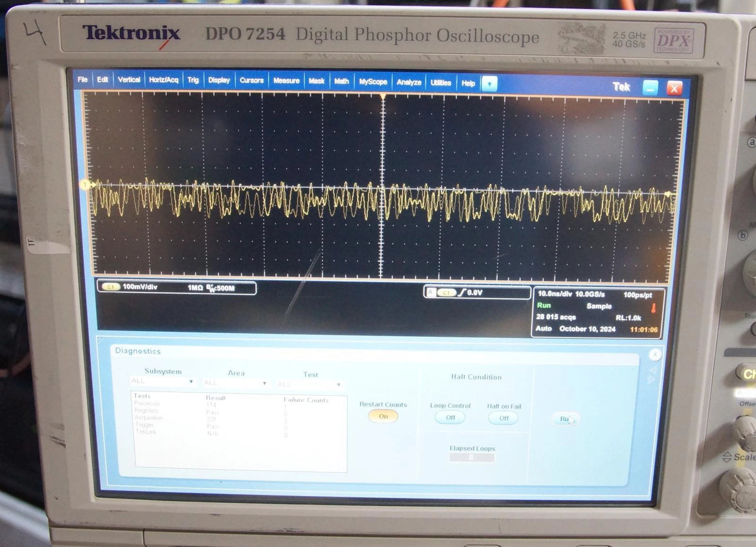Minimize the Tek scope application window

pyautogui.click(x=650, y=88)
